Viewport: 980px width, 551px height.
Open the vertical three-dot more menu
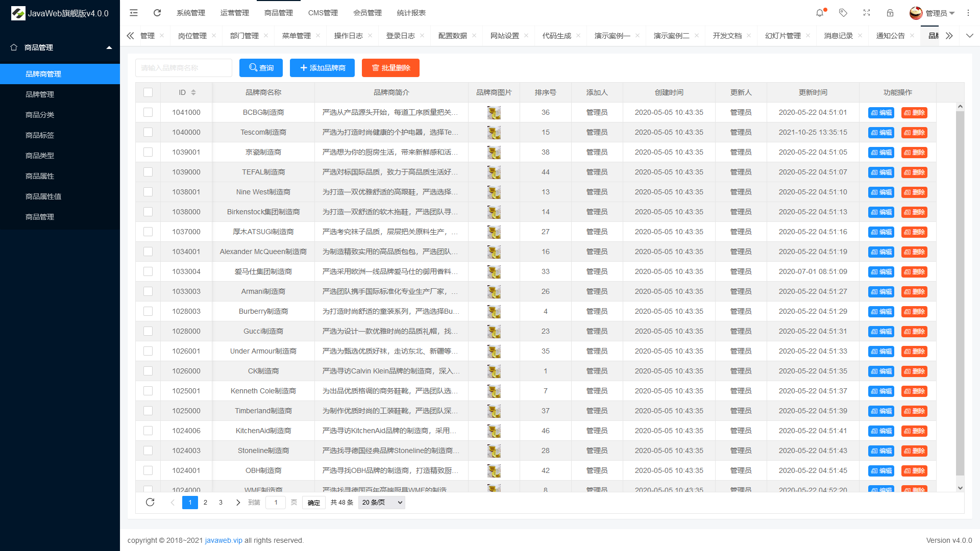[968, 13]
